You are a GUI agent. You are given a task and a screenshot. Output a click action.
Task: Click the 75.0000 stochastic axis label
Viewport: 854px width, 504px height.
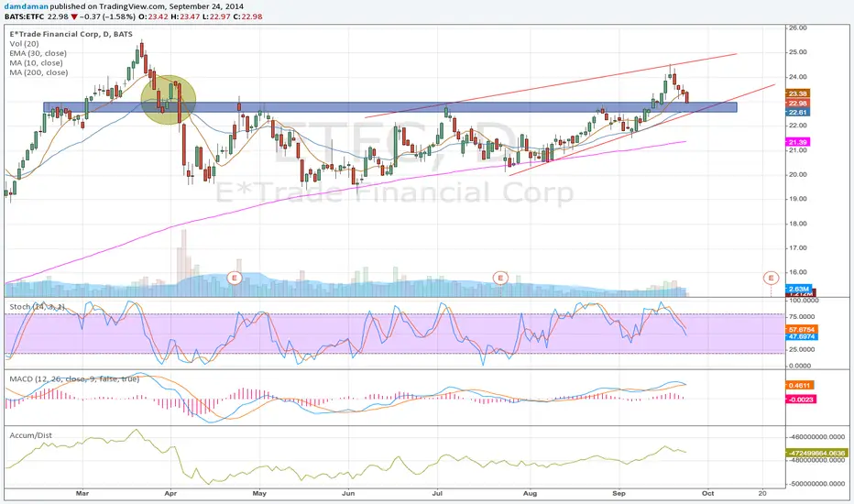click(802, 316)
